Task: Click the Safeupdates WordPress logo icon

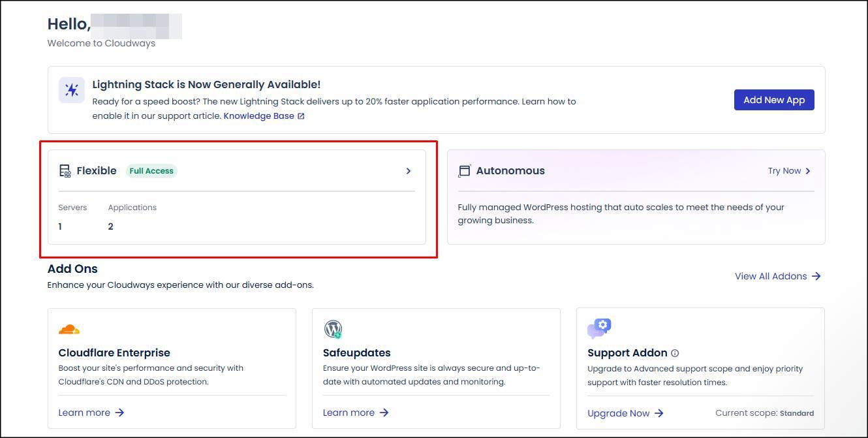Action: 333,329
